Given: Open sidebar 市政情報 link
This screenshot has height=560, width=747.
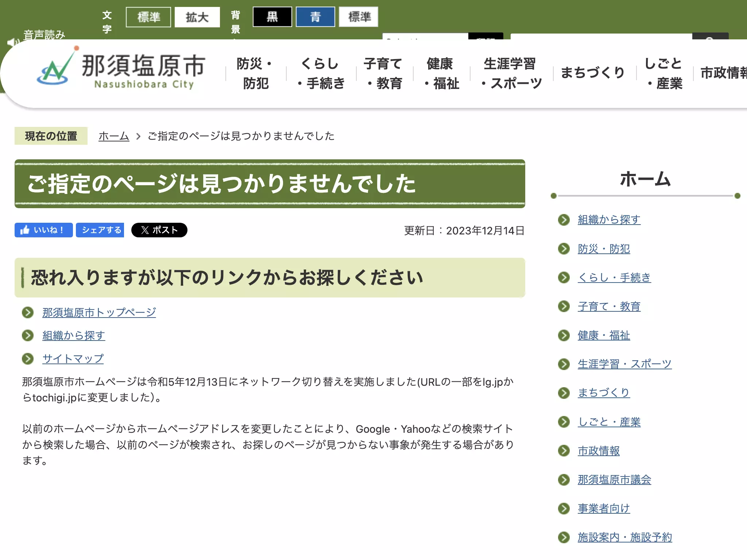Looking at the screenshot, I should point(599,451).
